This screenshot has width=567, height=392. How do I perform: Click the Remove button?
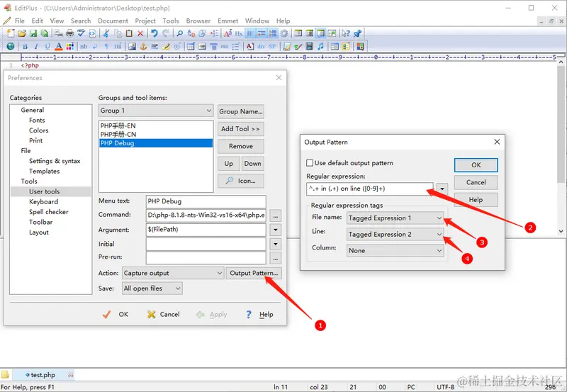coord(240,146)
